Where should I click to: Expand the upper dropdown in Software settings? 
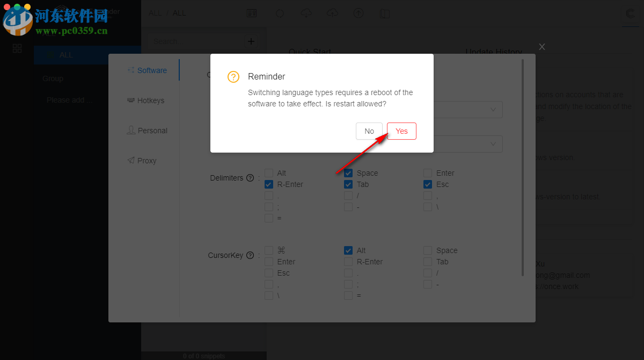pos(493,110)
